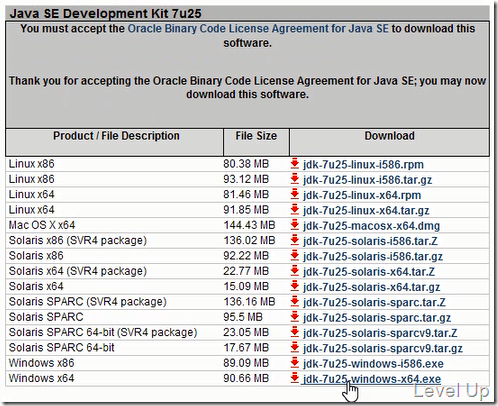This screenshot has width=498, height=406.
Task: Click download arrow icon for jdk-7u25-linux-x64.rpm
Action: tap(295, 194)
